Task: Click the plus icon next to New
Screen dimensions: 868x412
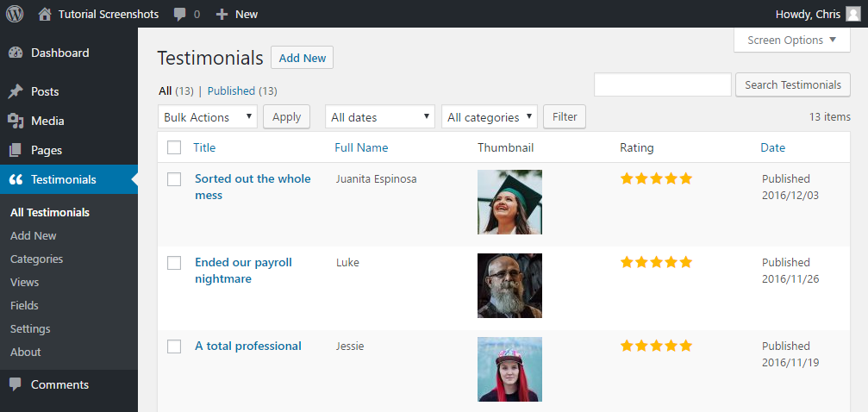Action: (x=222, y=14)
